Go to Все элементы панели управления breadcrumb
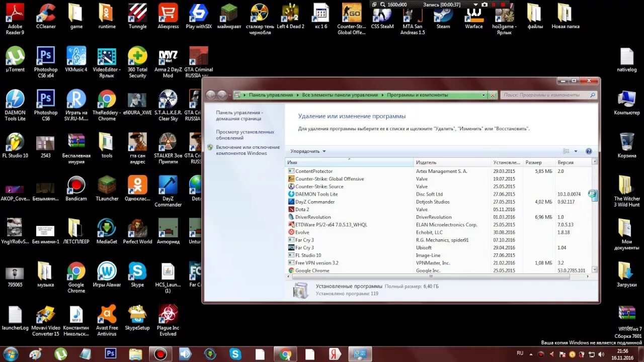644x362 pixels. coord(340,95)
